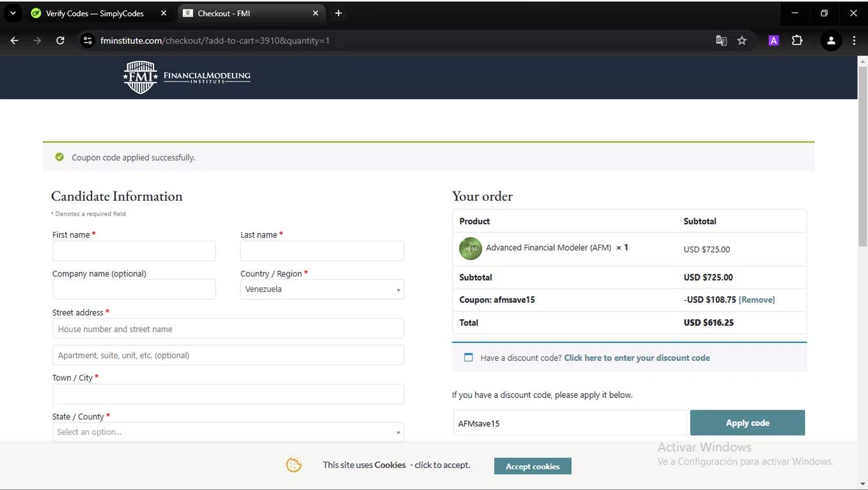Click the discount code window icon
Viewport: 868px width, 490px height.
tap(469, 358)
